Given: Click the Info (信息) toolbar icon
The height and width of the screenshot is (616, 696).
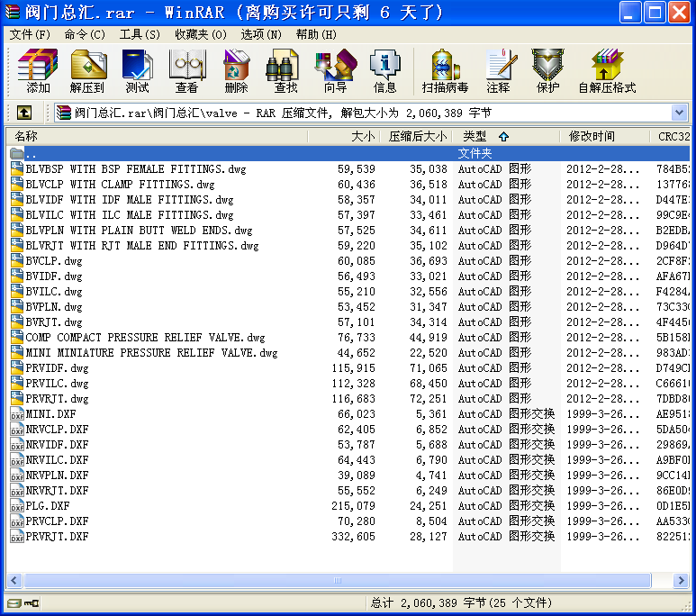Looking at the screenshot, I should [x=384, y=71].
